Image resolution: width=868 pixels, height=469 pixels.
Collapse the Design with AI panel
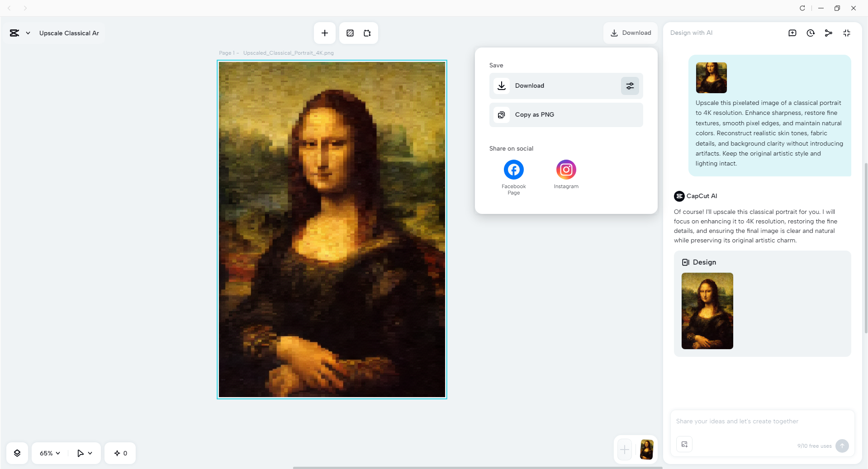(847, 33)
